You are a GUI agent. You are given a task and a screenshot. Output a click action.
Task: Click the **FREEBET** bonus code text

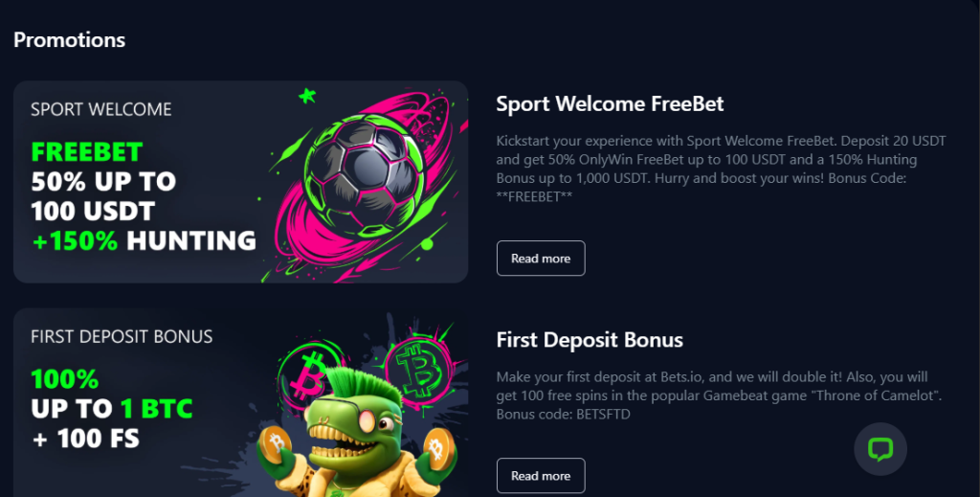click(x=534, y=197)
